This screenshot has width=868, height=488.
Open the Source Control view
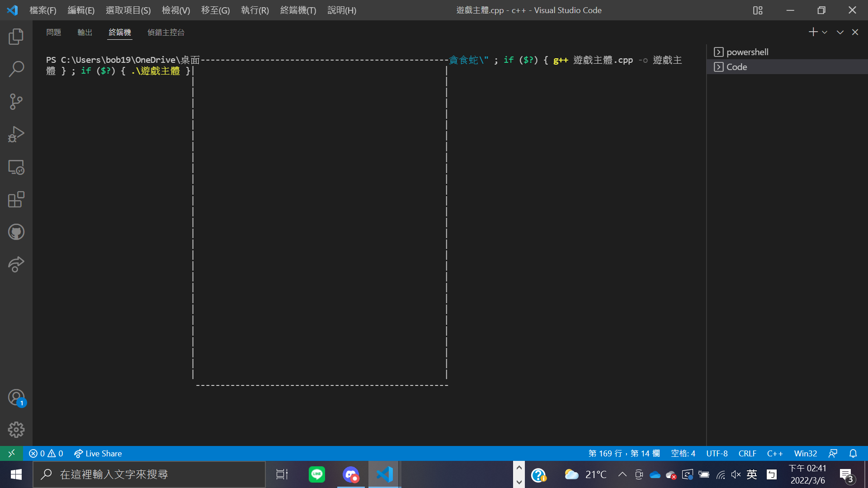[16, 102]
